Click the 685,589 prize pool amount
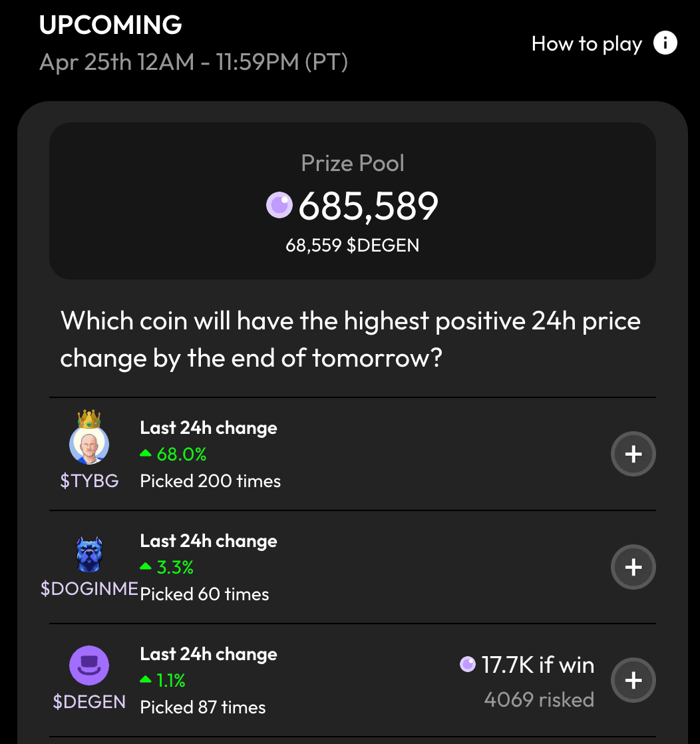Image resolution: width=700 pixels, height=744 pixels. pyautogui.click(x=368, y=206)
